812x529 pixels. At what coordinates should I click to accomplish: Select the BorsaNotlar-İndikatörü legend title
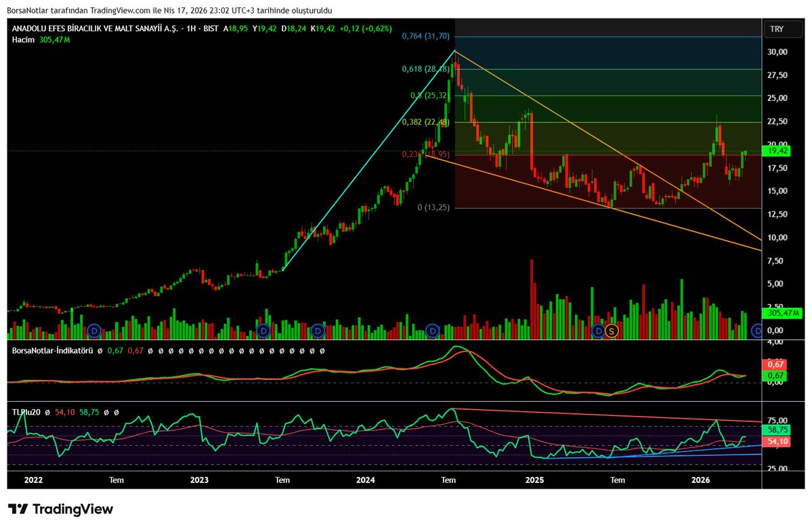(x=52, y=351)
